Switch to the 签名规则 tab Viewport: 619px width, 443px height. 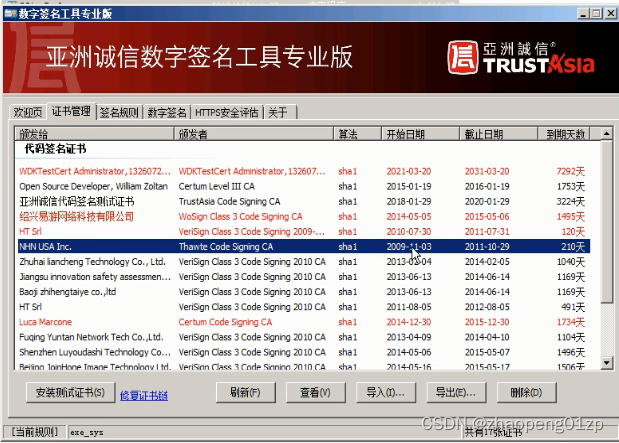[x=119, y=112]
